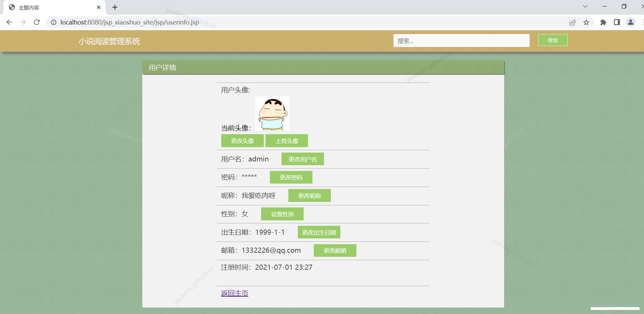Reload the userinfo.jsp page
The width and height of the screenshot is (644, 314).
[x=37, y=22]
